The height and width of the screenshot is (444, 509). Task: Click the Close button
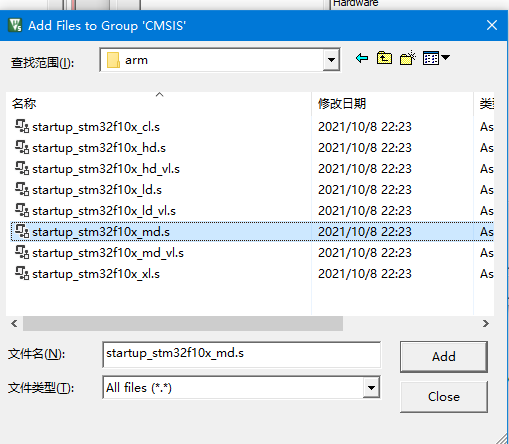444,397
